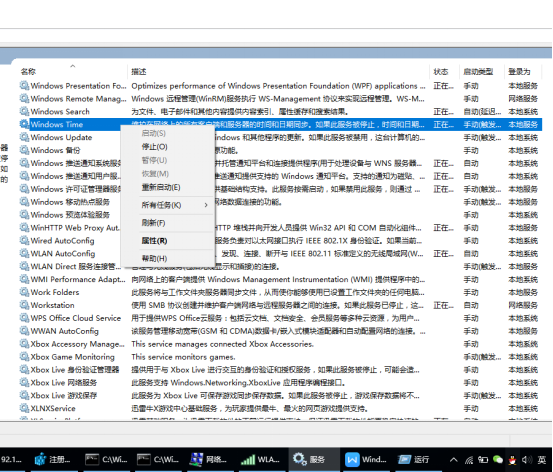
Task: Open the WLAN status taskbar button
Action: click(261, 459)
